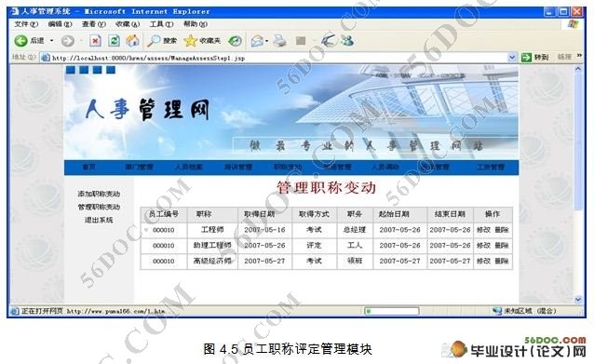Screen dimensions: 594x364
Task: Click 首页 in the blue navigation bar
Action: coord(89,167)
